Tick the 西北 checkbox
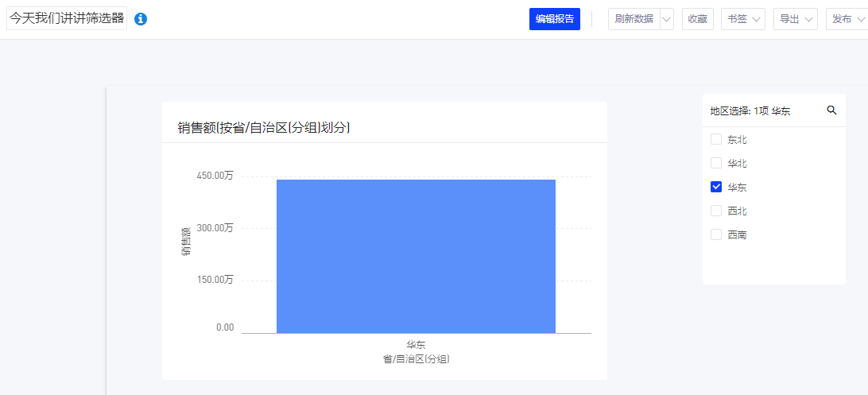This screenshot has height=395, width=868. click(716, 211)
